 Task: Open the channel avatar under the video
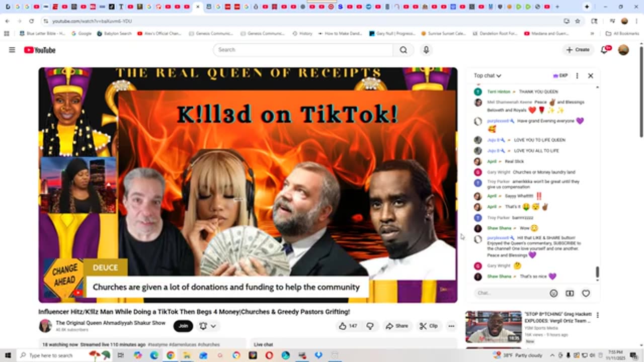click(45, 326)
